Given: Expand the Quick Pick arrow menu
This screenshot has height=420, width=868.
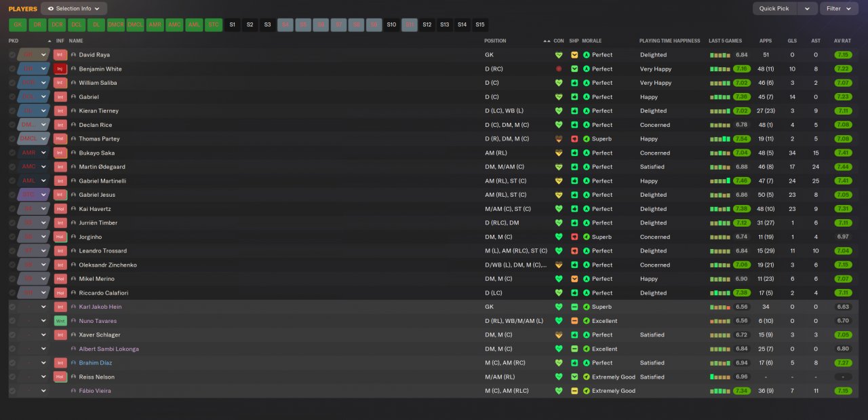Looking at the screenshot, I should click(x=807, y=9).
